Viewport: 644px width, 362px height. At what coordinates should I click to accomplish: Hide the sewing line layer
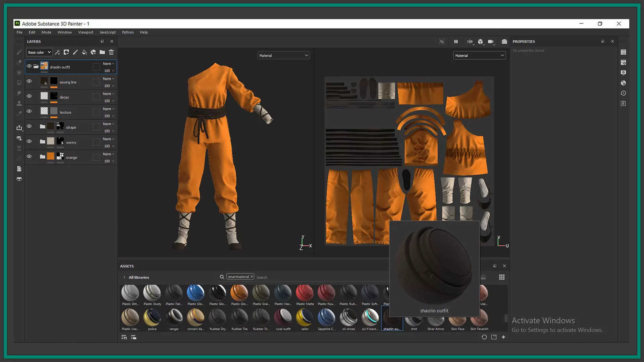pyautogui.click(x=29, y=81)
